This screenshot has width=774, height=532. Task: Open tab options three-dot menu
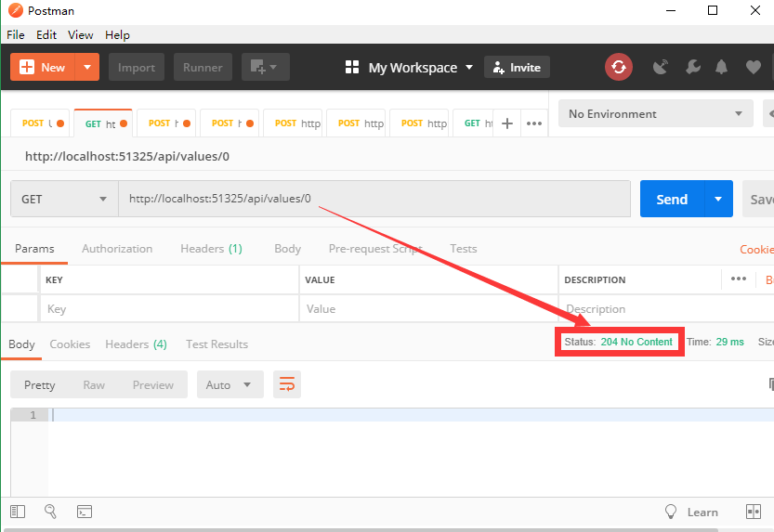[534, 123]
